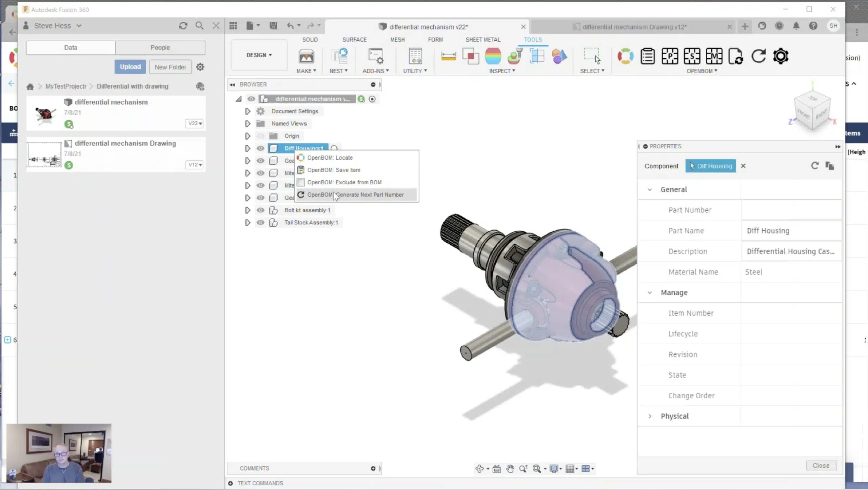
Task: Click the Upload button
Action: [x=130, y=67]
